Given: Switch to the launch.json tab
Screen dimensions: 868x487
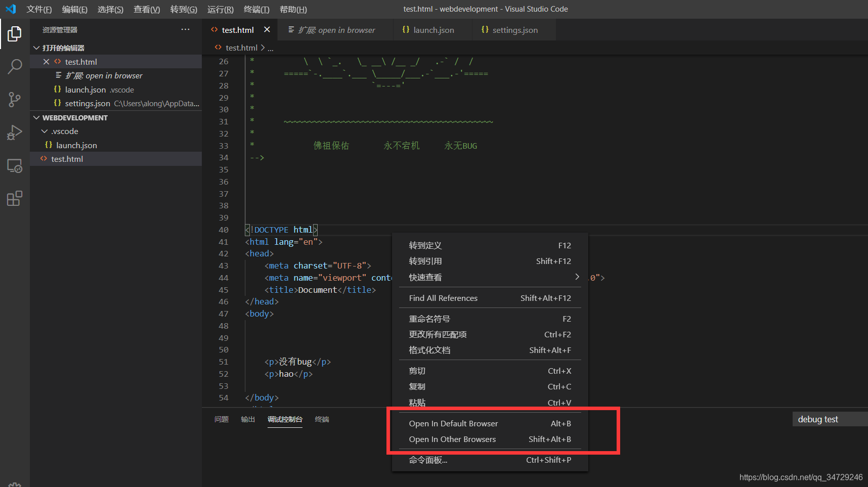Looking at the screenshot, I should click(x=432, y=30).
